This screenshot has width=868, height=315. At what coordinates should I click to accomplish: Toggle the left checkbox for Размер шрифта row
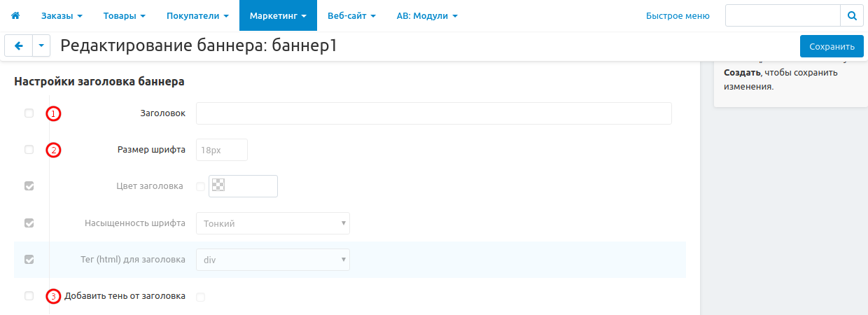click(29, 149)
